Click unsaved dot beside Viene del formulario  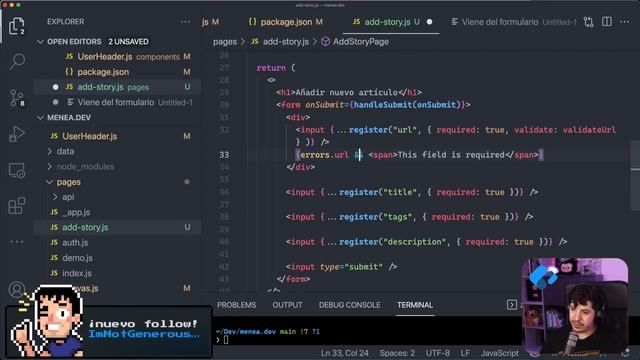(x=56, y=102)
